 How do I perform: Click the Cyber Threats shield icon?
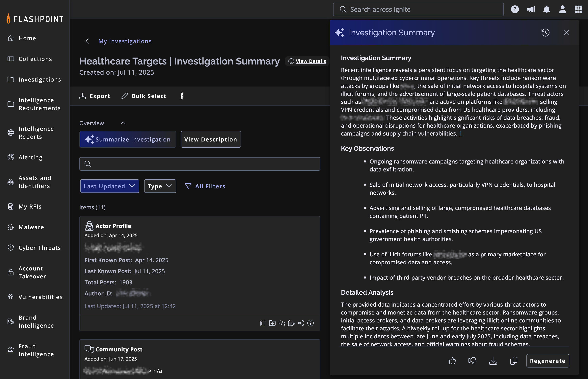point(11,248)
